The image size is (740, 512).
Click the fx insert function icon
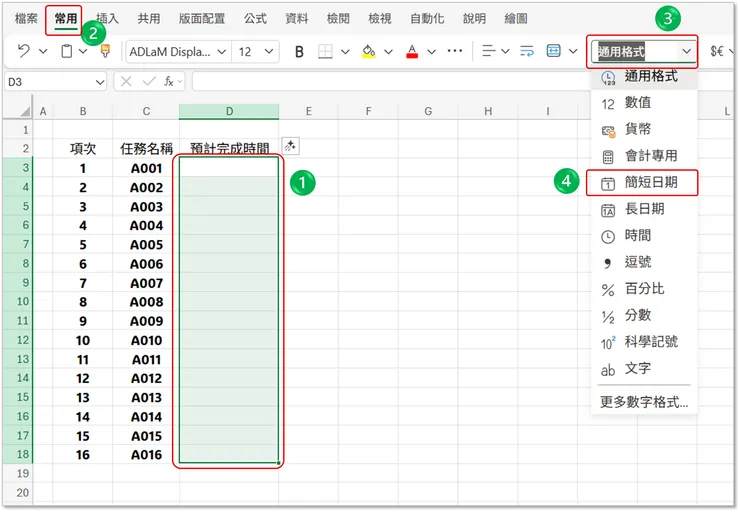coord(169,82)
